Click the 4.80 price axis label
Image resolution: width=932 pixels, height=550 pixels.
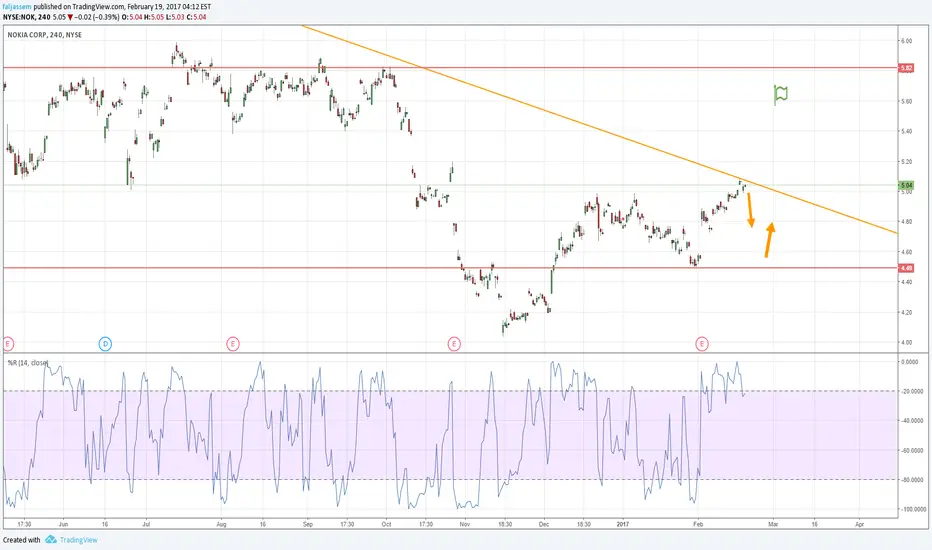point(906,222)
